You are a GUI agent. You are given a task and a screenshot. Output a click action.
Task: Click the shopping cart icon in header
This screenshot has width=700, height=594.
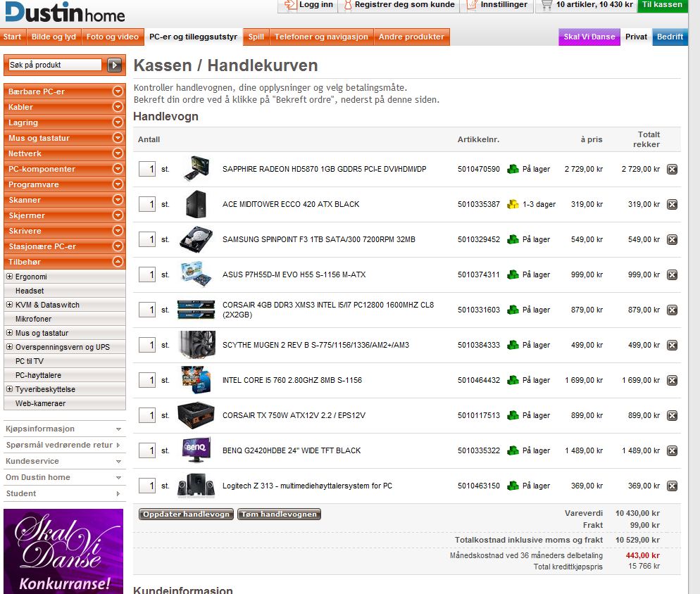pos(546,6)
